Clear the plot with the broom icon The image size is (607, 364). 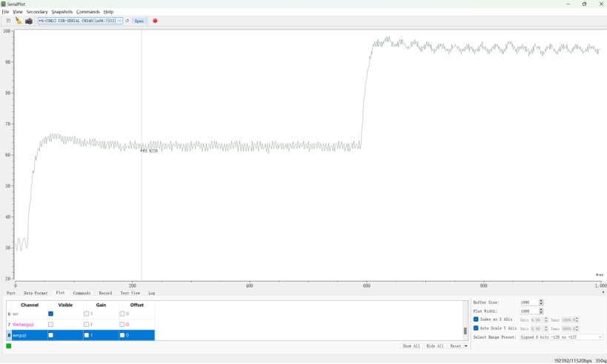click(x=19, y=21)
